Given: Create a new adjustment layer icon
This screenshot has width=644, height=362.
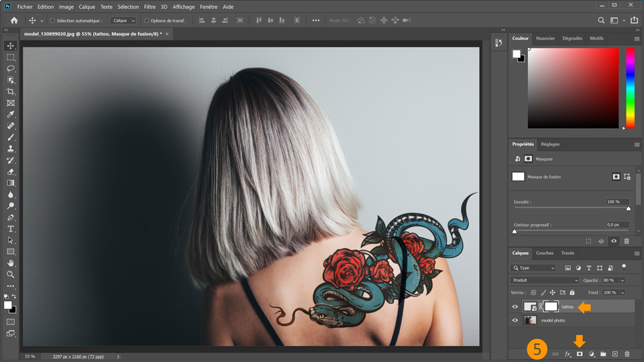Looking at the screenshot, I should click(x=592, y=354).
